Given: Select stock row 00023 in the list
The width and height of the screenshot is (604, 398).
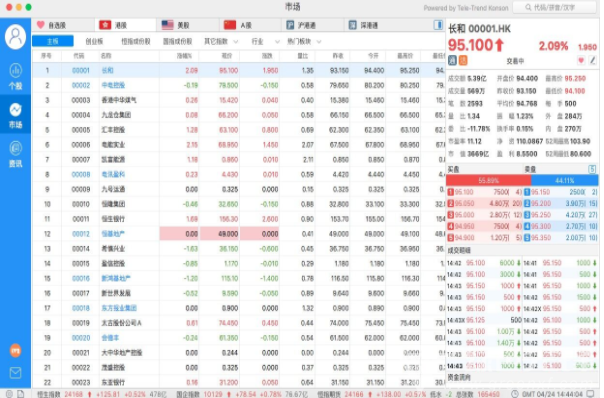Looking at the screenshot, I should click(x=239, y=382).
